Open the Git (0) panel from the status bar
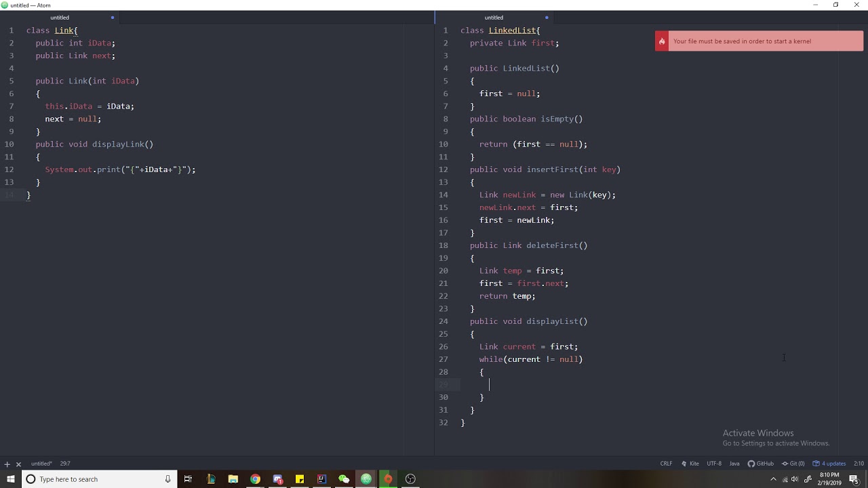Screen dimensions: 868x488 click(793, 464)
